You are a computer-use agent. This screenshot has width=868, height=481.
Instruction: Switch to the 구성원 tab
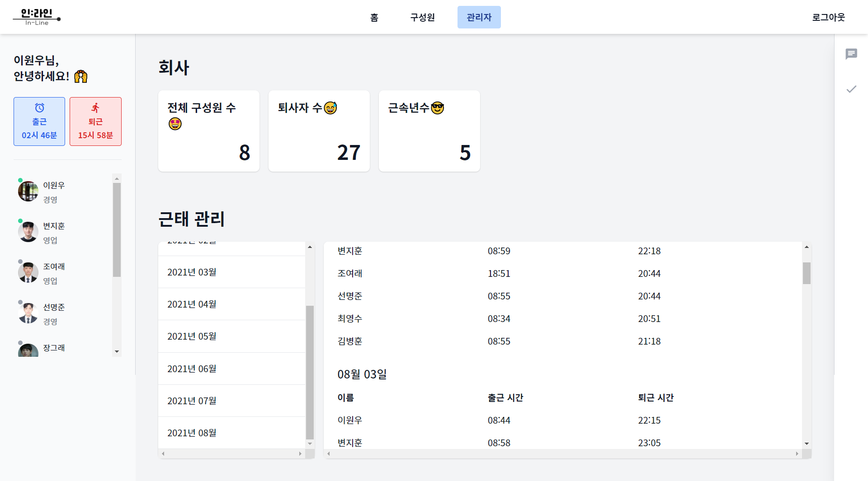coord(421,17)
